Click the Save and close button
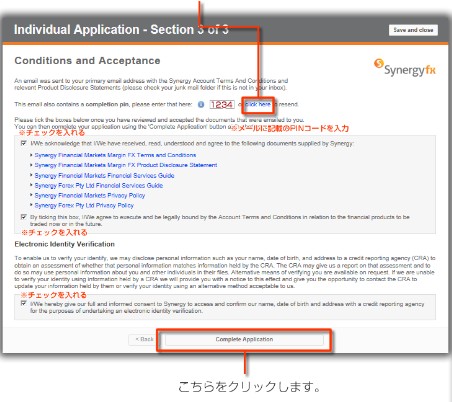The width and height of the screenshot is (452, 402). [413, 30]
